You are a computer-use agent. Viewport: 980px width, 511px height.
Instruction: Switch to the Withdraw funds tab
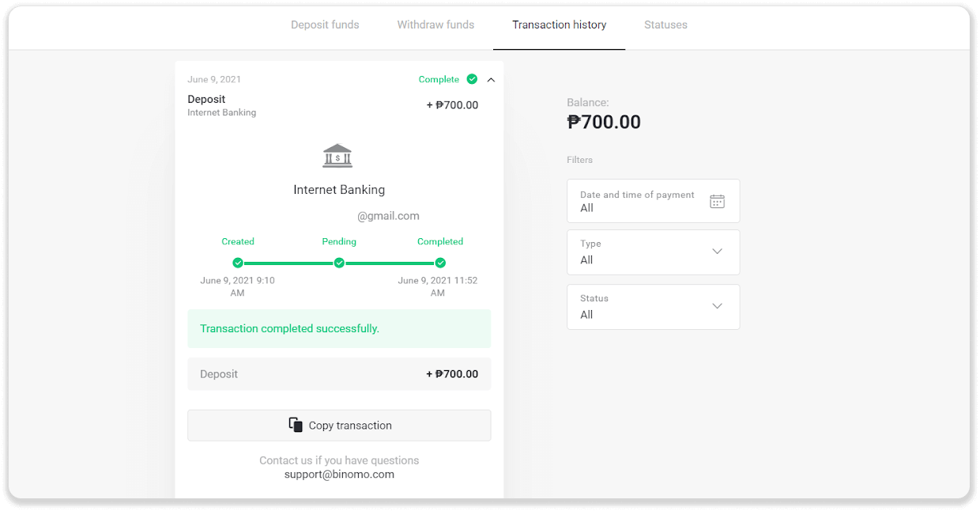pos(435,25)
